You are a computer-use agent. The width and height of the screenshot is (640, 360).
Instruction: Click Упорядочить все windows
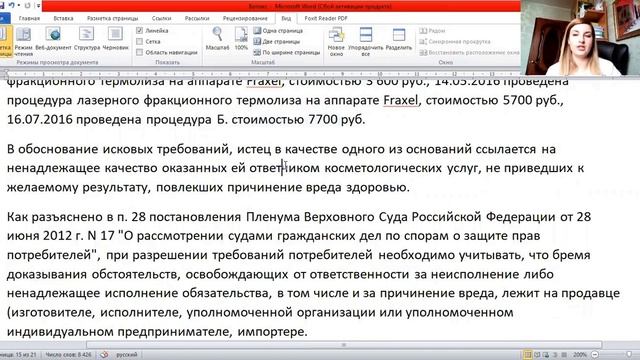(365, 41)
